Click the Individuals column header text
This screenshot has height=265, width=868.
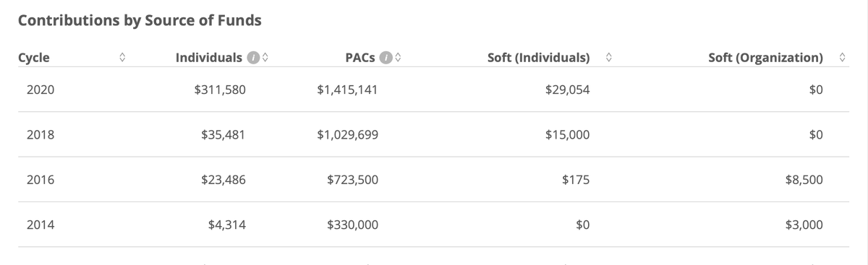click(x=209, y=57)
